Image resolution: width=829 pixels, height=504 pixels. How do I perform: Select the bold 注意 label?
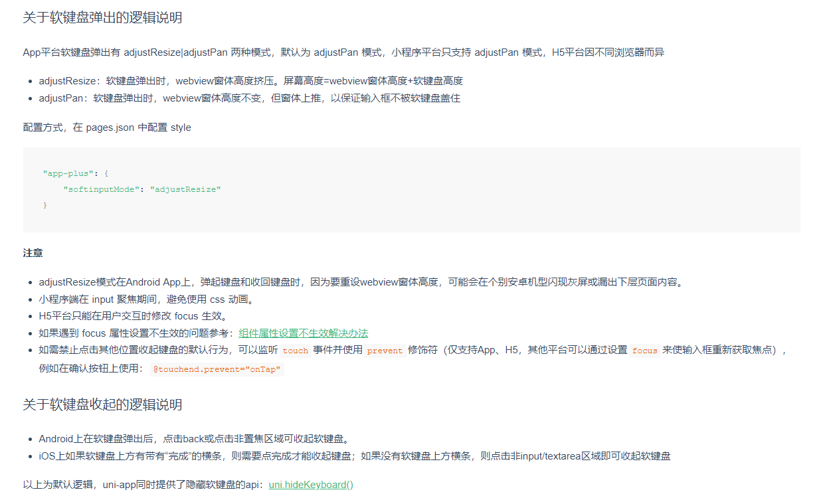[31, 252]
